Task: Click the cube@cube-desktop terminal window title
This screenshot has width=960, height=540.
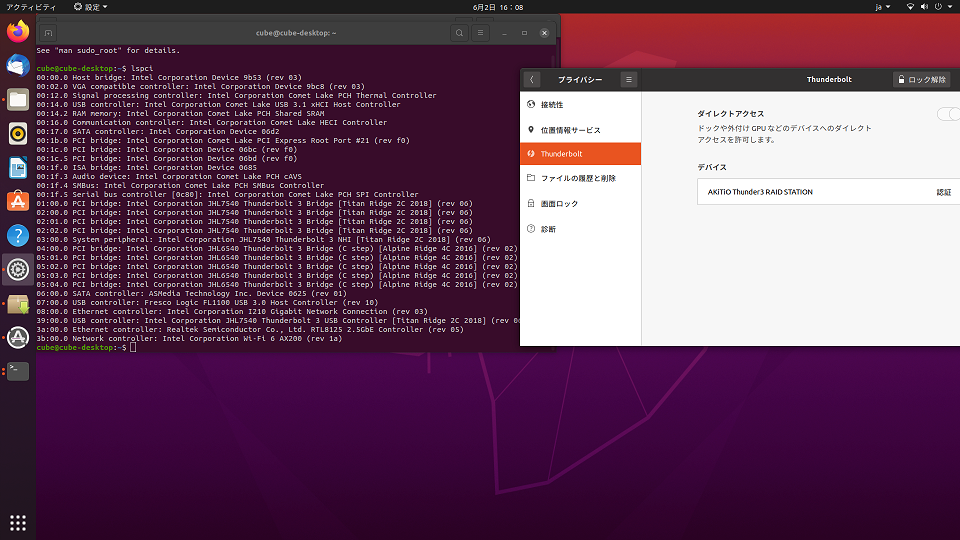Action: point(296,33)
